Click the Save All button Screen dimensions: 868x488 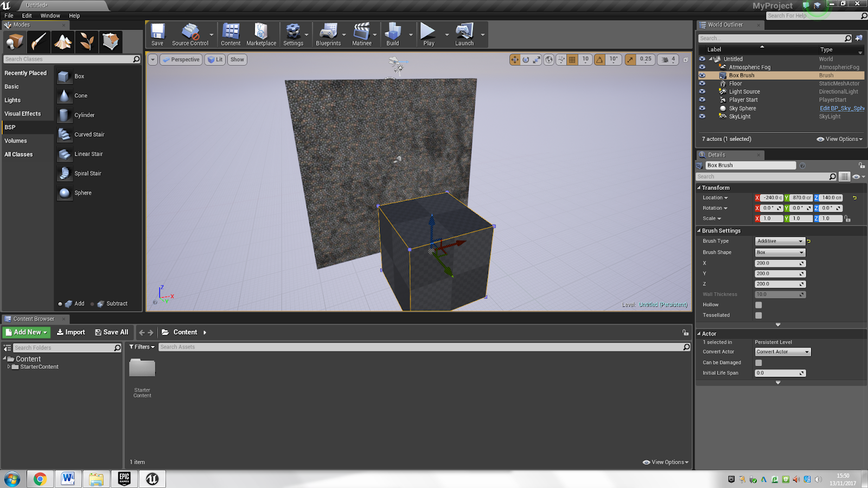[112, 332]
